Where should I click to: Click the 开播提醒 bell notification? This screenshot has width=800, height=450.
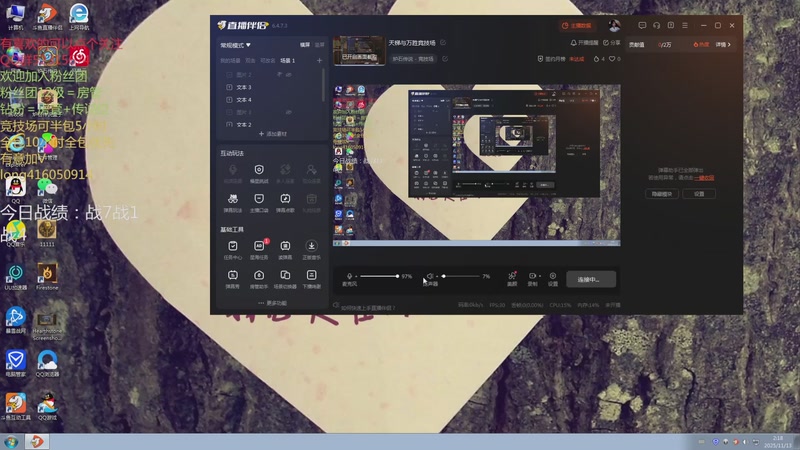(584, 43)
